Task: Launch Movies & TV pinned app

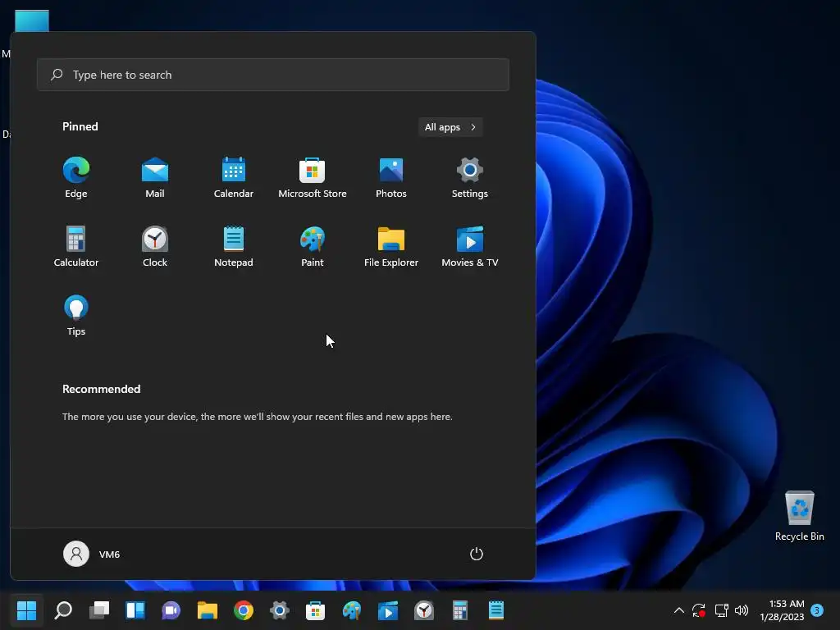Action: click(470, 246)
